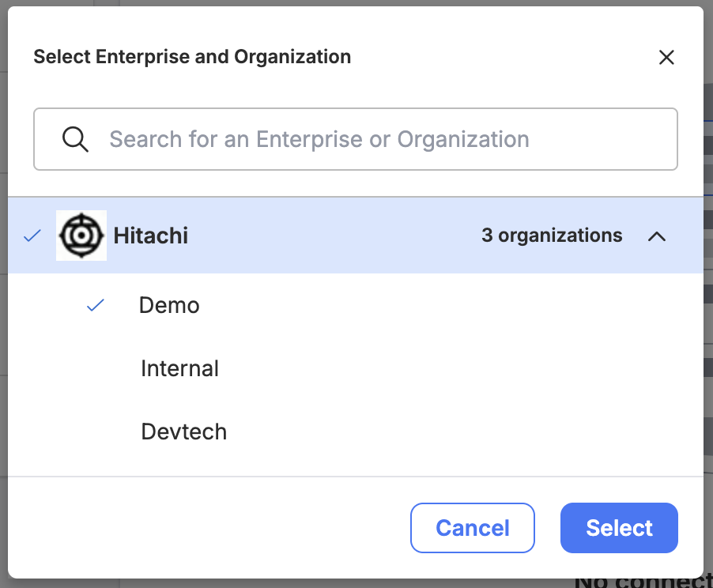The height and width of the screenshot is (588, 713).
Task: Close the Select Enterprise and Organization dialog
Action: [x=666, y=58]
